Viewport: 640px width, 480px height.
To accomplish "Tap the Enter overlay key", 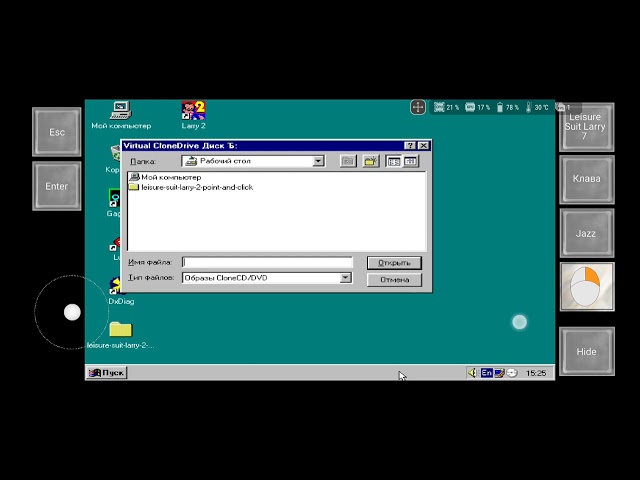I will click(x=57, y=186).
